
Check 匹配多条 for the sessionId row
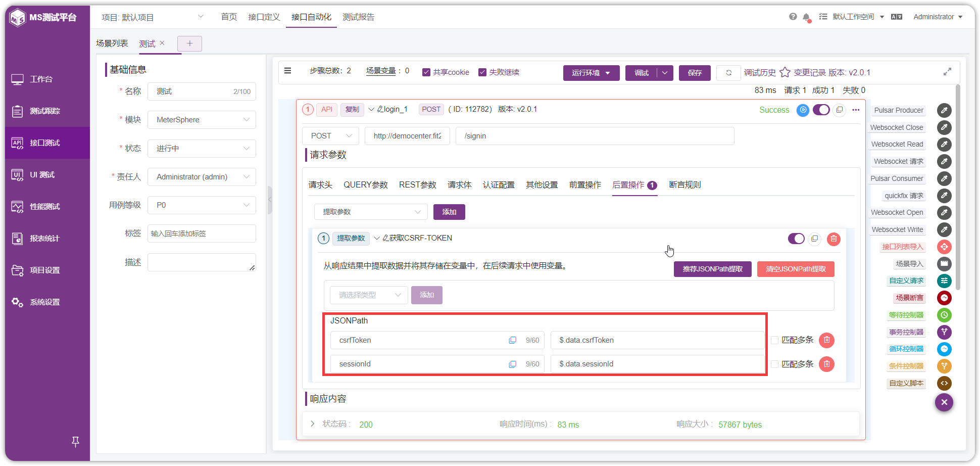click(x=774, y=364)
